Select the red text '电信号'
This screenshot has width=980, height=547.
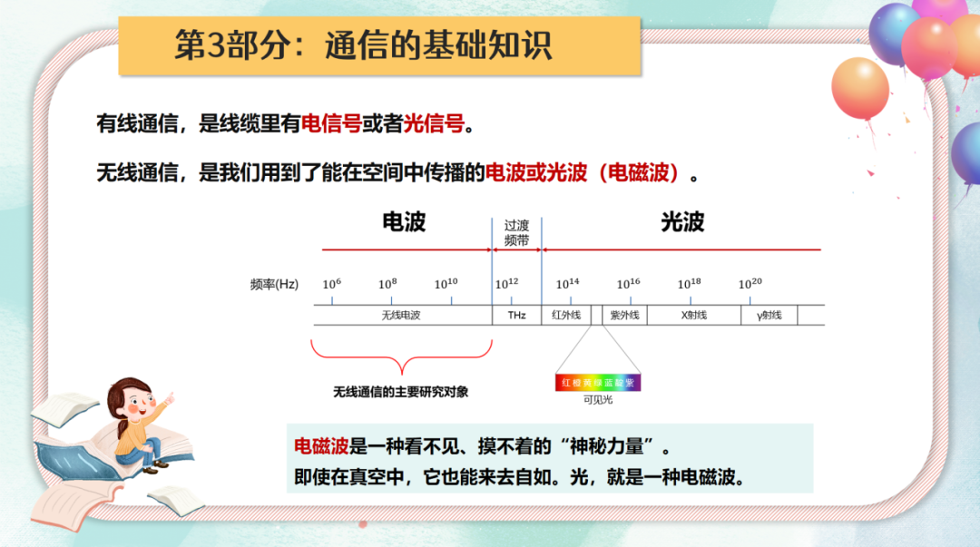(331, 123)
